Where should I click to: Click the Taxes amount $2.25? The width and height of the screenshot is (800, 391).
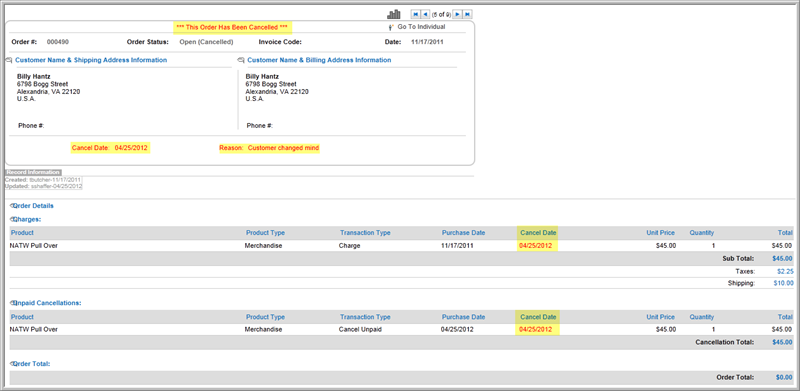click(x=785, y=272)
